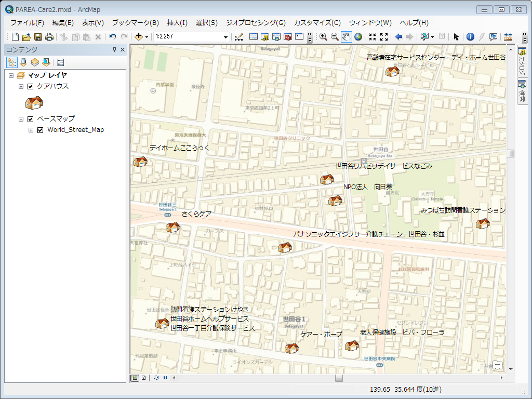
Task: Open the ジオプロセシング(G) menu
Action: pyautogui.click(x=256, y=23)
